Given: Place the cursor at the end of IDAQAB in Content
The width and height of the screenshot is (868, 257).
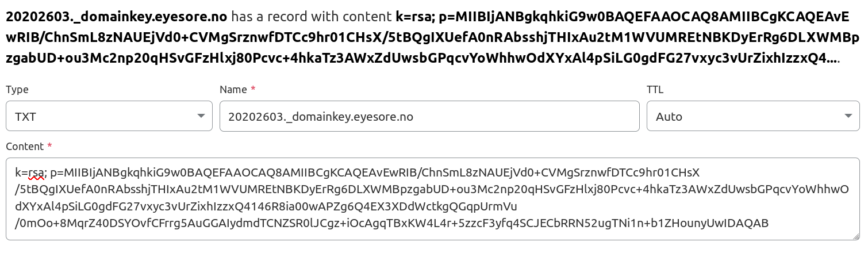Looking at the screenshot, I should [x=769, y=223].
